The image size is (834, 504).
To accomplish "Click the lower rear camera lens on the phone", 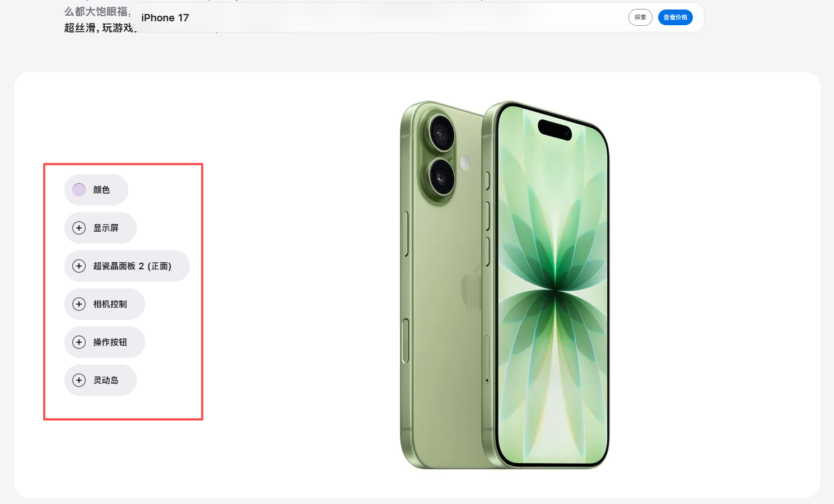I will [x=441, y=177].
